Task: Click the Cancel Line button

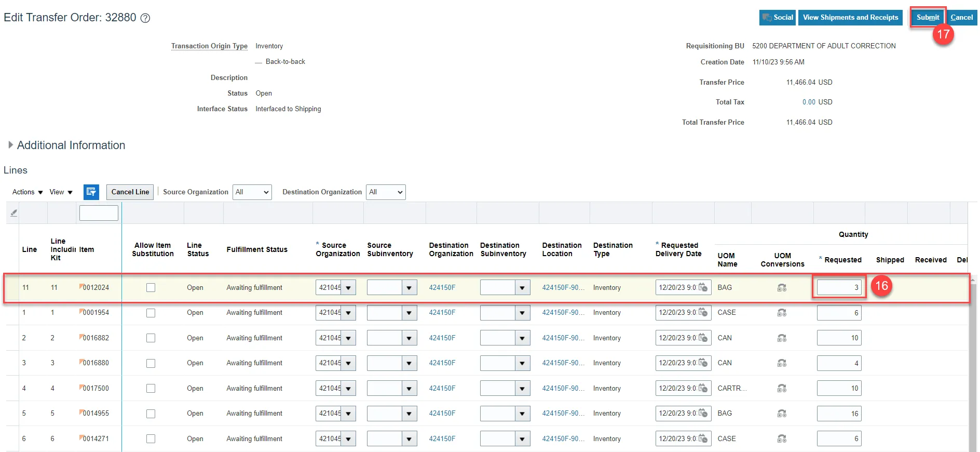Action: pos(130,192)
